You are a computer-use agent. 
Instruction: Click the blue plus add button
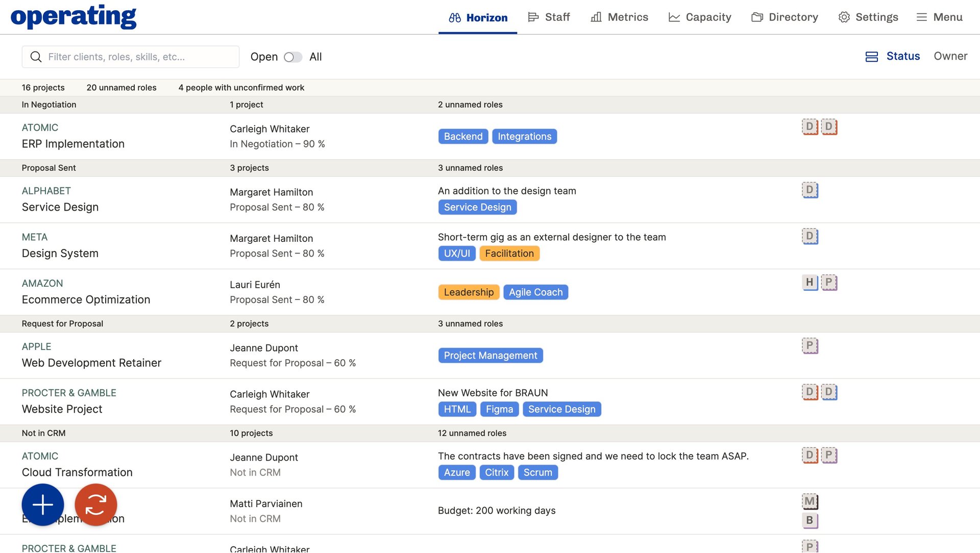pos(43,505)
